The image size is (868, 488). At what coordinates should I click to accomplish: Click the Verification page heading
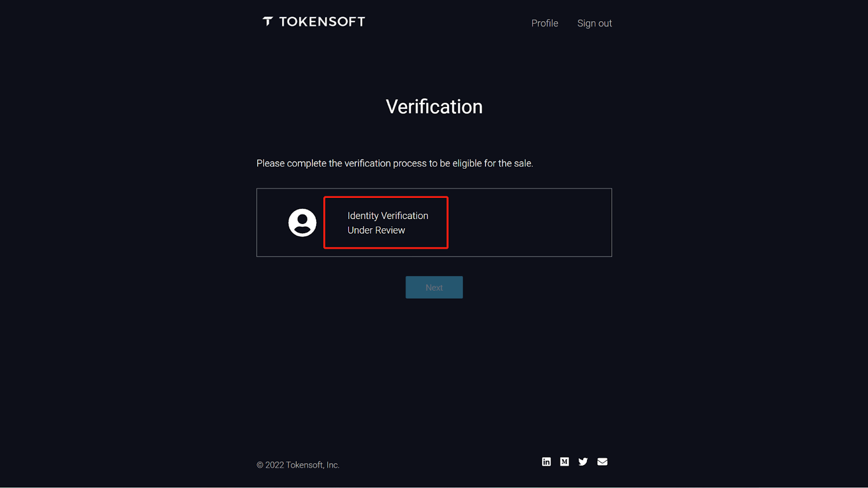pos(434,107)
